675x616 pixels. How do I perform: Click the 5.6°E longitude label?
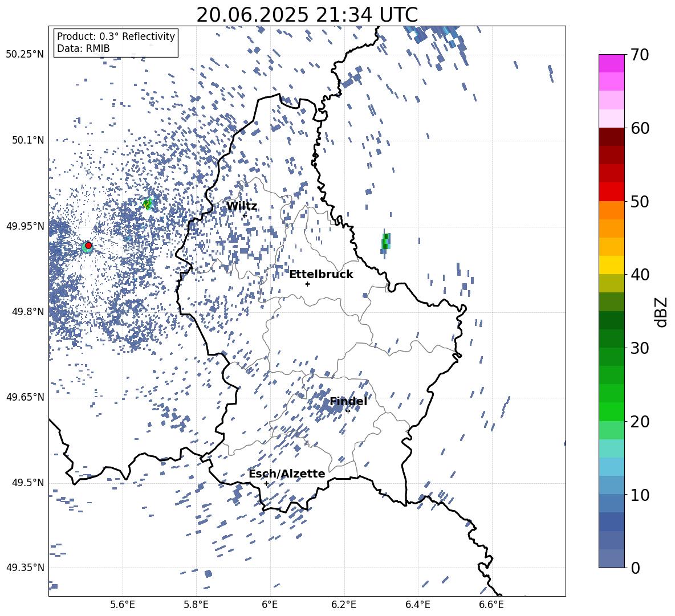pyautogui.click(x=123, y=605)
